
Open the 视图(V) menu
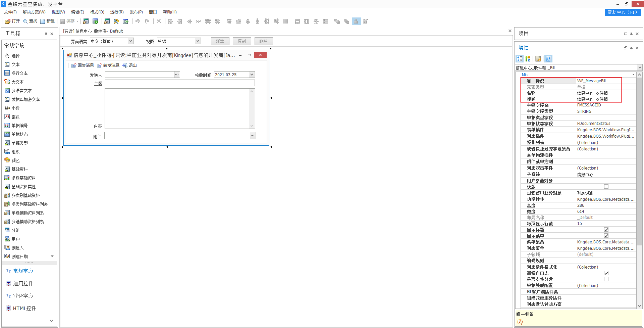point(58,12)
